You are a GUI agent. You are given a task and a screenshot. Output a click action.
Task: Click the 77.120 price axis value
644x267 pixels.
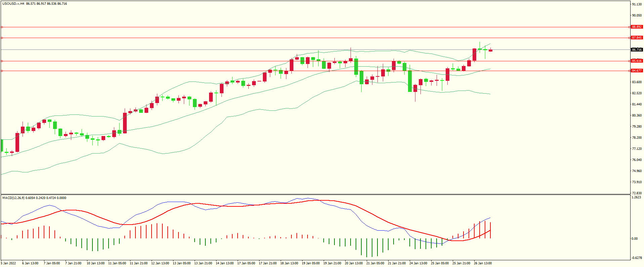pos(637,149)
